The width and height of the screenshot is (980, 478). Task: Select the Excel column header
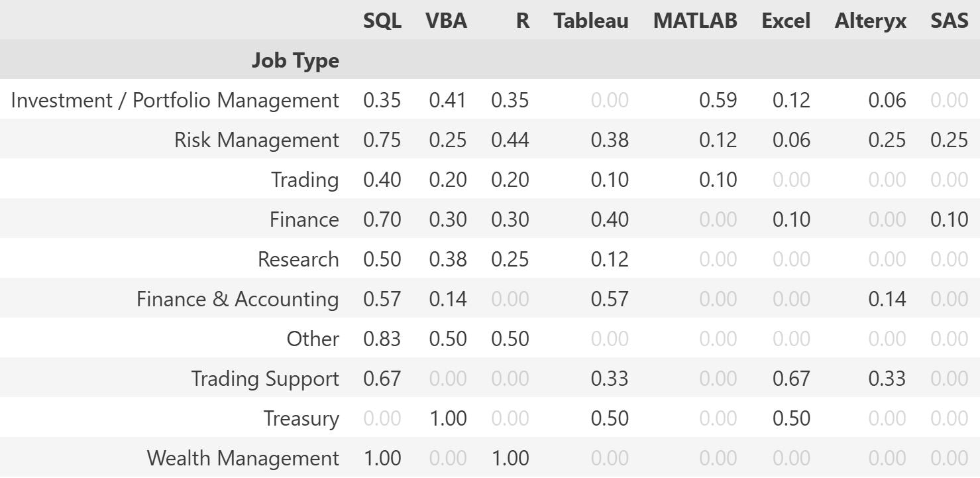pos(786,21)
